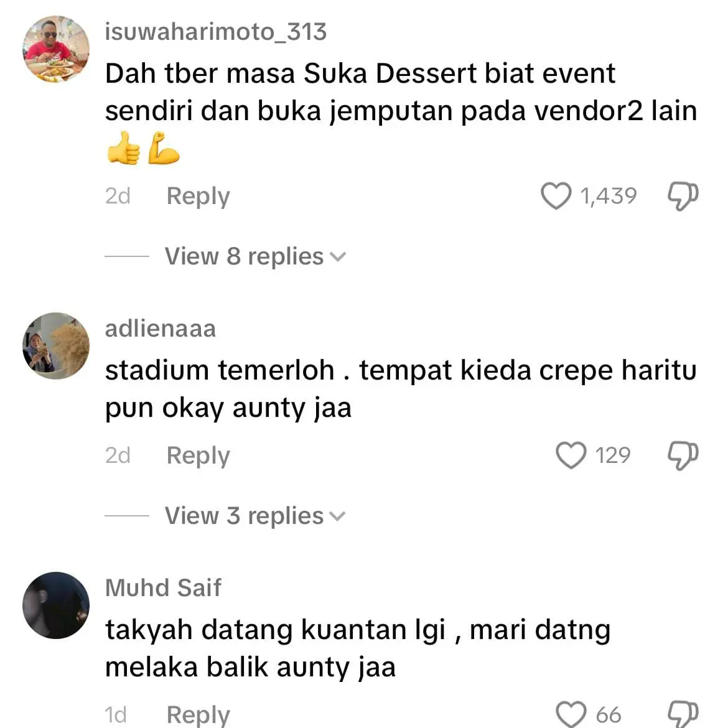
Task: Expand View 3 replies
Action: (255, 516)
